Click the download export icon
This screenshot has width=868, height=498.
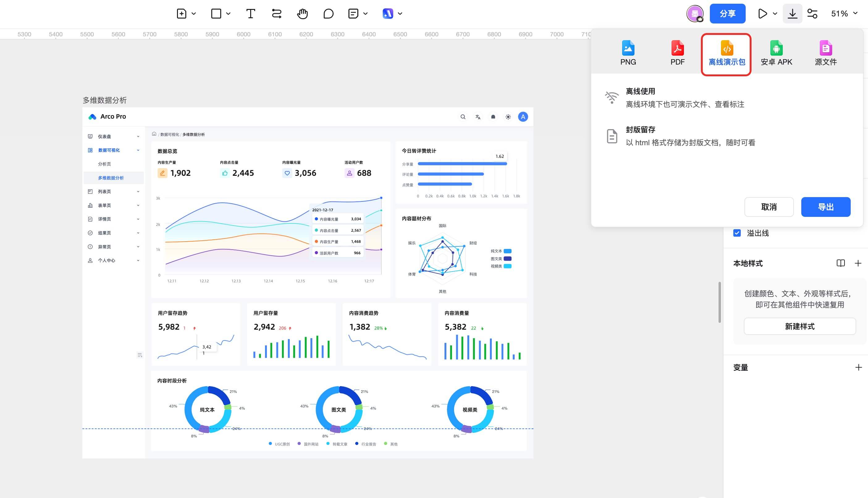click(792, 14)
